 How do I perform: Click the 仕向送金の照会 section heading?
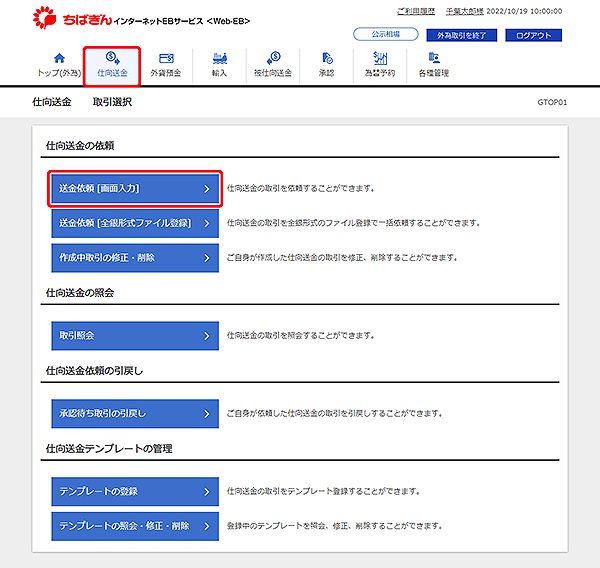point(80,293)
